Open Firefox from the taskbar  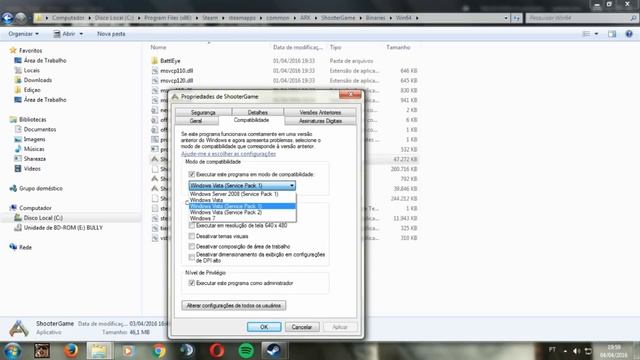[71, 351]
